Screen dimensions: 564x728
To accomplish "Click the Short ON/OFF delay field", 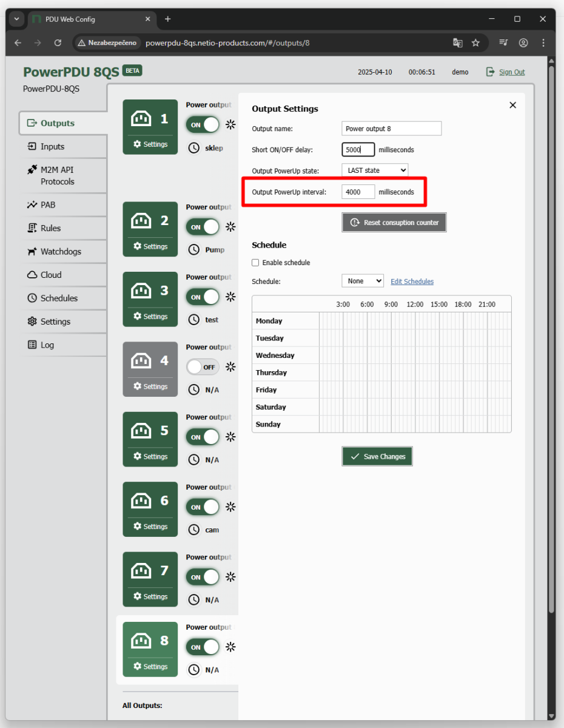I will (x=358, y=149).
